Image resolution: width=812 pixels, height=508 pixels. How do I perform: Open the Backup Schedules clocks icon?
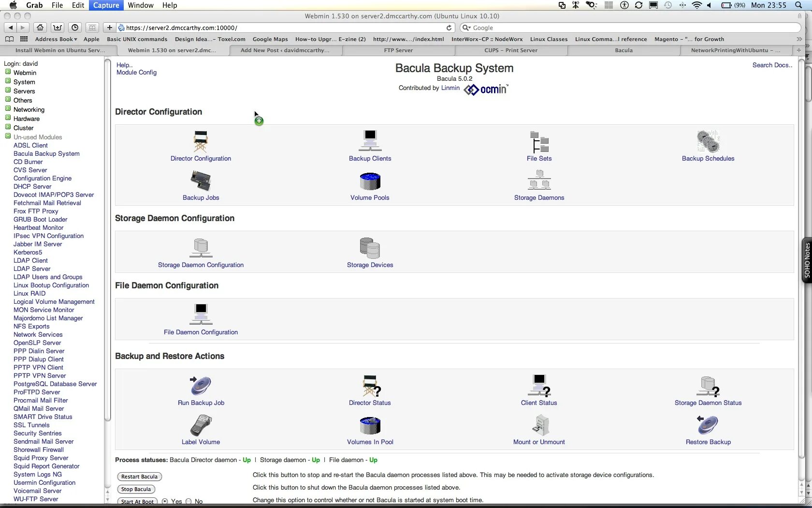pyautogui.click(x=708, y=141)
